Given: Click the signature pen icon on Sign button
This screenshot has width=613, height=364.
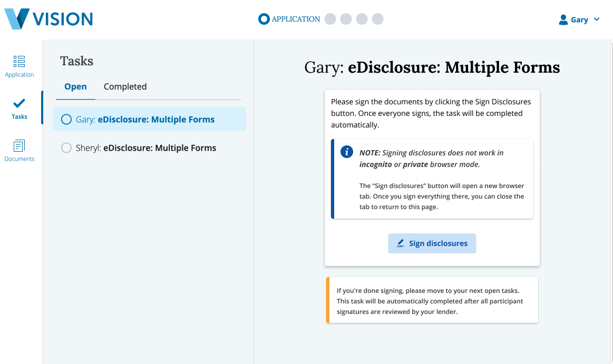Looking at the screenshot, I should tap(401, 244).
